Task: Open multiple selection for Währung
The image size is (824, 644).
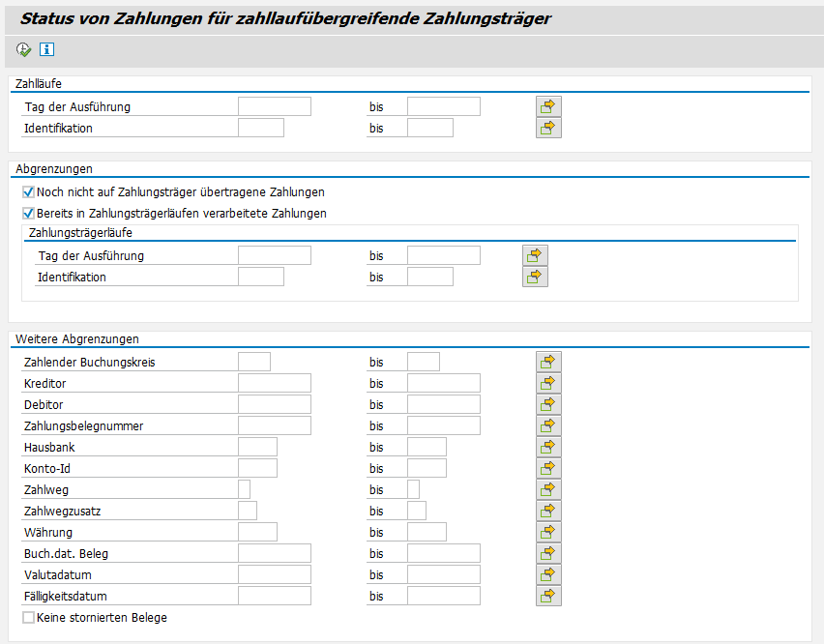Action: pyautogui.click(x=548, y=532)
